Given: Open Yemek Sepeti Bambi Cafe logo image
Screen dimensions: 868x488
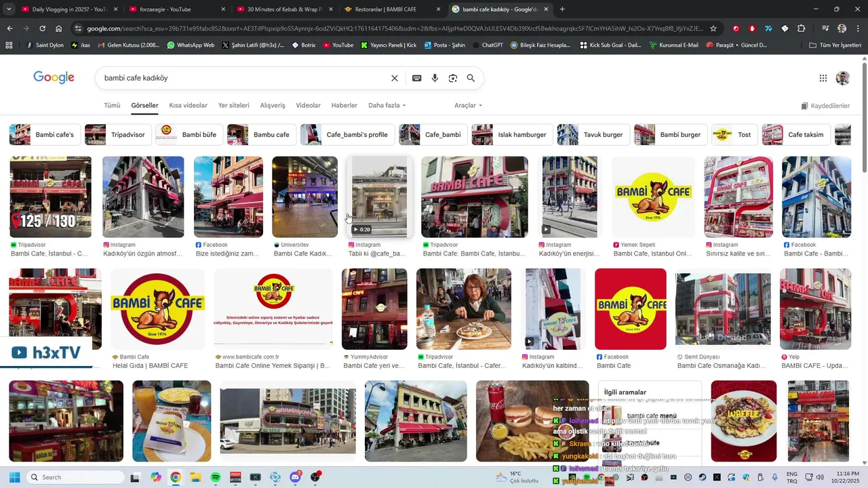Looking at the screenshot, I should (x=653, y=197).
